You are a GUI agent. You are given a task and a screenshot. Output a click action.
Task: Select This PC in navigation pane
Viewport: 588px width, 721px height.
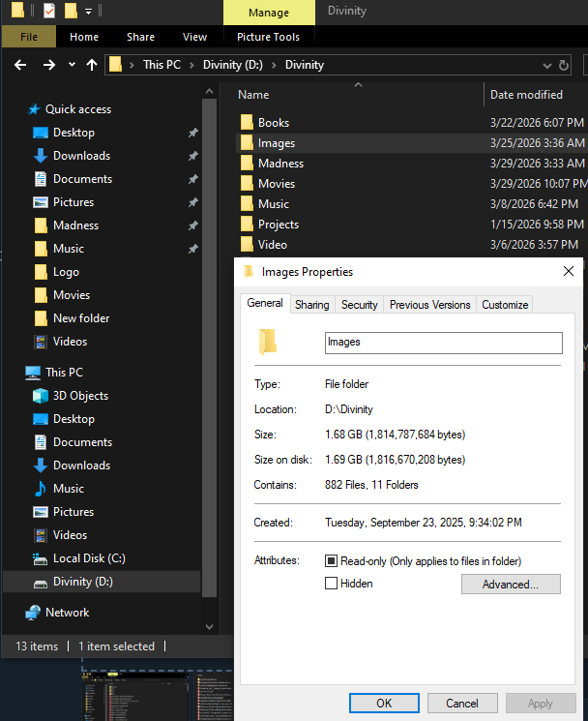(64, 373)
